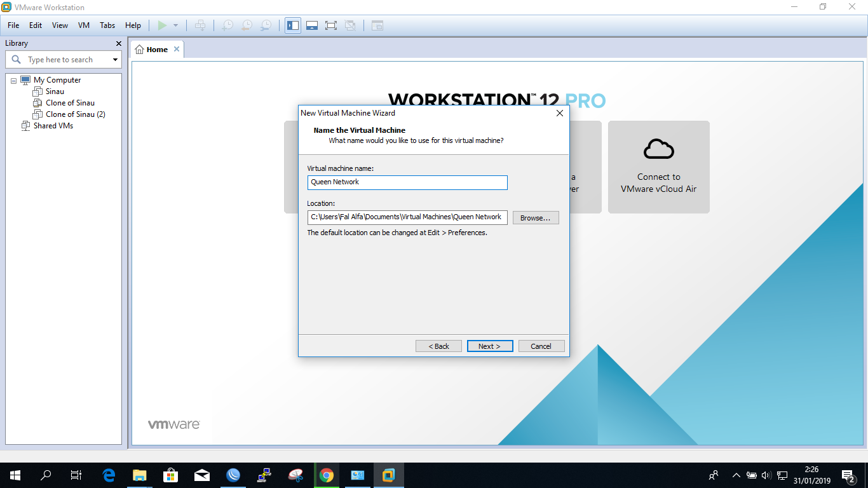Screen dimensions: 868x488
Task: Open Microsoft Store from the taskbar
Action: click(170, 475)
